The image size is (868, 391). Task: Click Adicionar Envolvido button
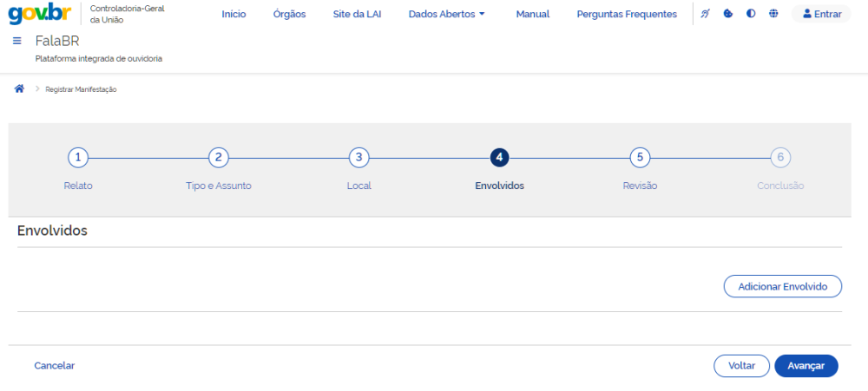coord(782,286)
